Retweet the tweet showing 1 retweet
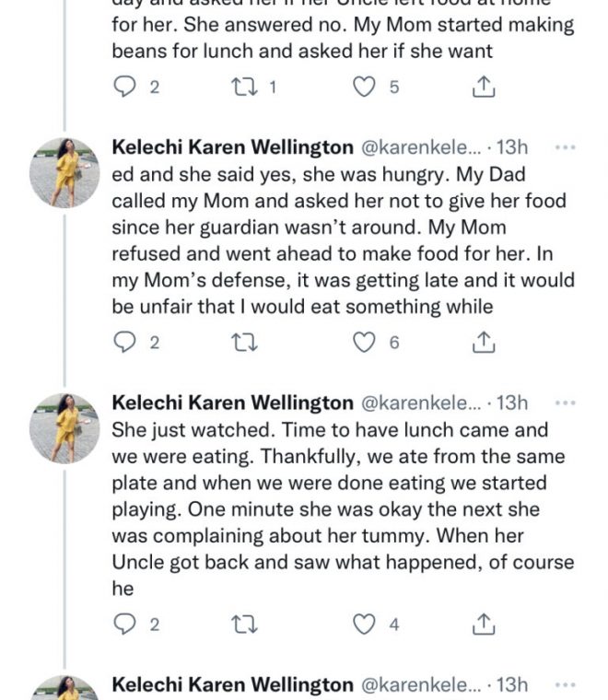The image size is (608, 700). click(243, 87)
